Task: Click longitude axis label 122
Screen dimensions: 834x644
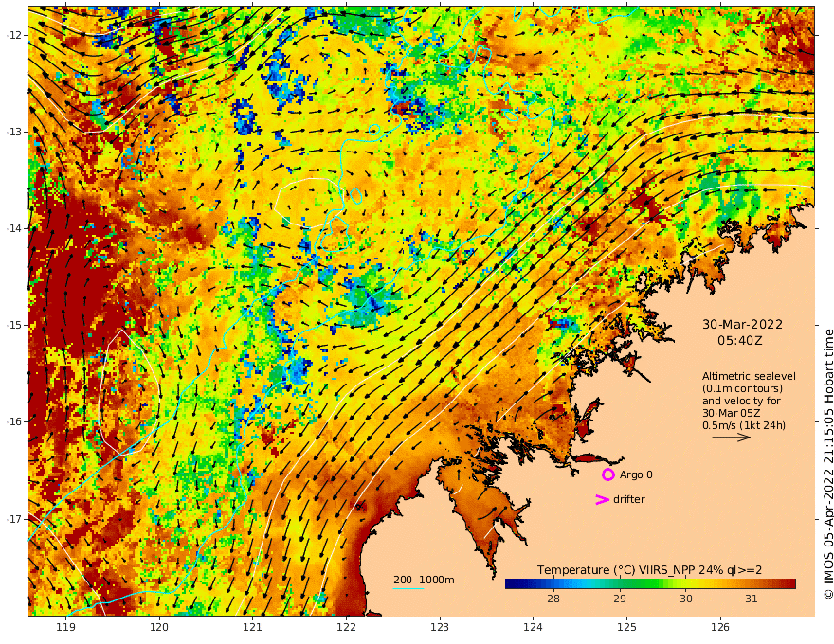Action: point(346,628)
